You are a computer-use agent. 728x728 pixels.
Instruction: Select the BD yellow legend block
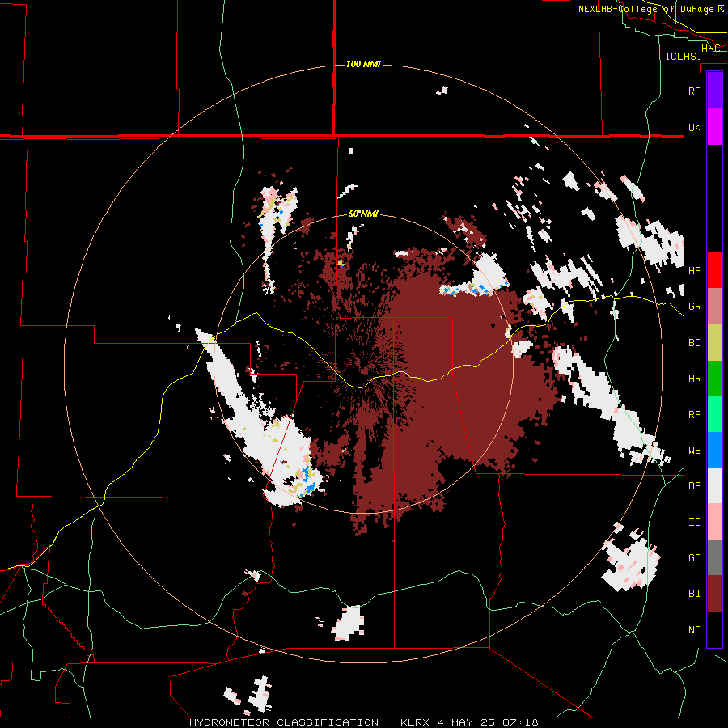pyautogui.click(x=714, y=343)
